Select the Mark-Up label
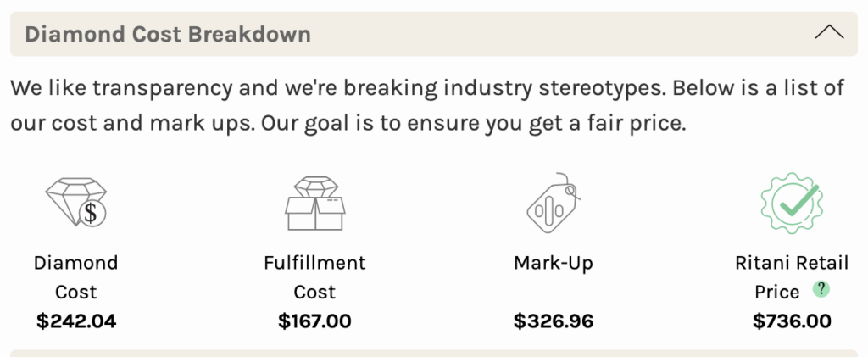This screenshot has height=357, width=868. pos(553,262)
